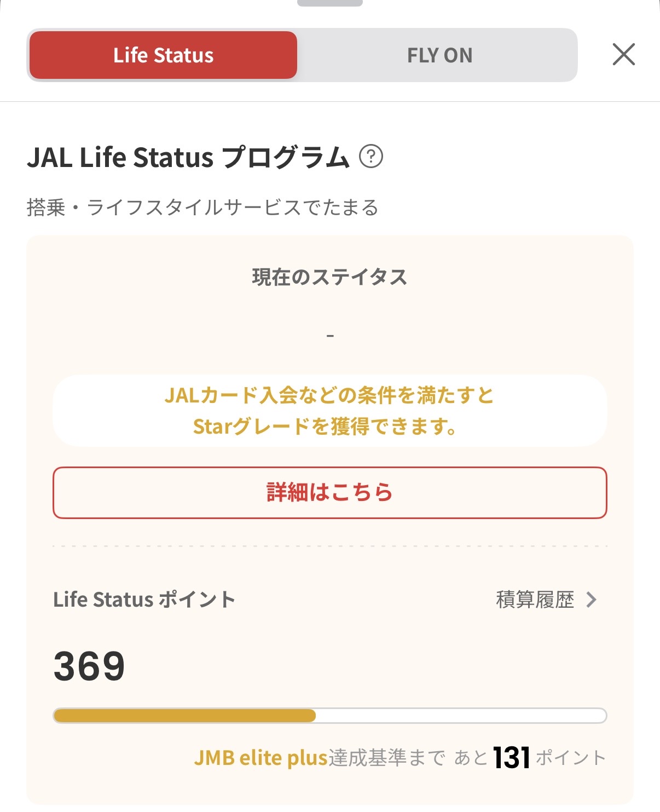
Task: Click the current status dash placeholder
Action: tap(329, 335)
